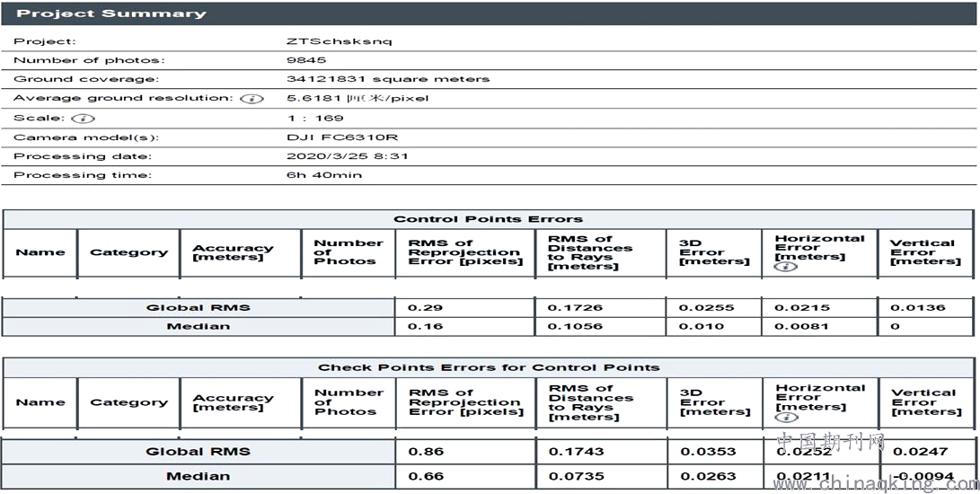Click the photo count value 9845

306,60
